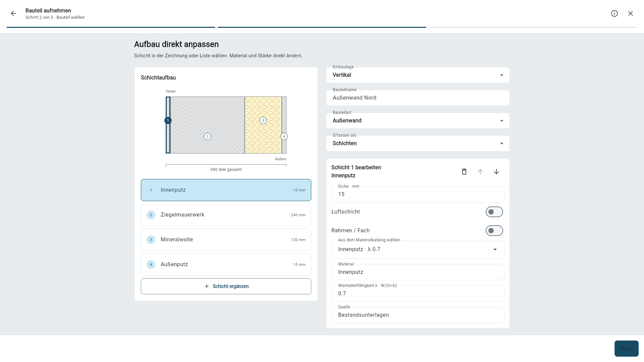Viewport: 644px width, 362px height.
Task: Select the Mineralwolle layer row
Action: (x=226, y=240)
